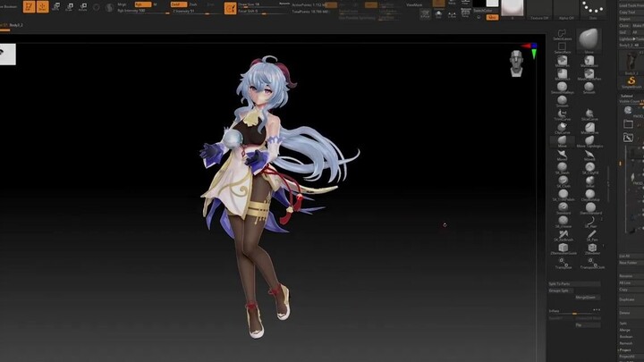Choose the MaskCurve brush
Viewport: 644px width, 362px height.
point(589,128)
